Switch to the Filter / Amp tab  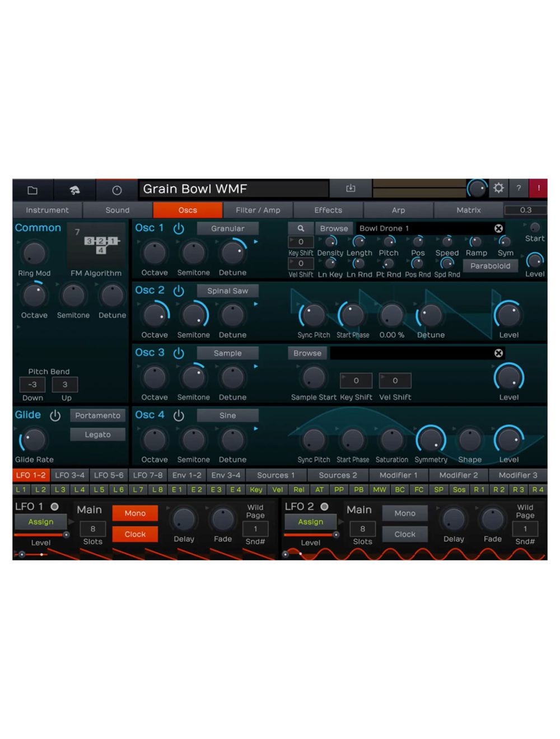(258, 210)
